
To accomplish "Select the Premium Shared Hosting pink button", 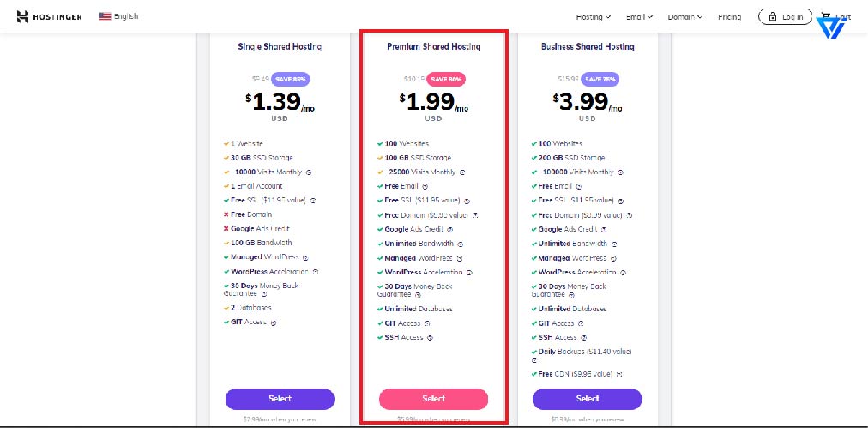I will coord(433,399).
